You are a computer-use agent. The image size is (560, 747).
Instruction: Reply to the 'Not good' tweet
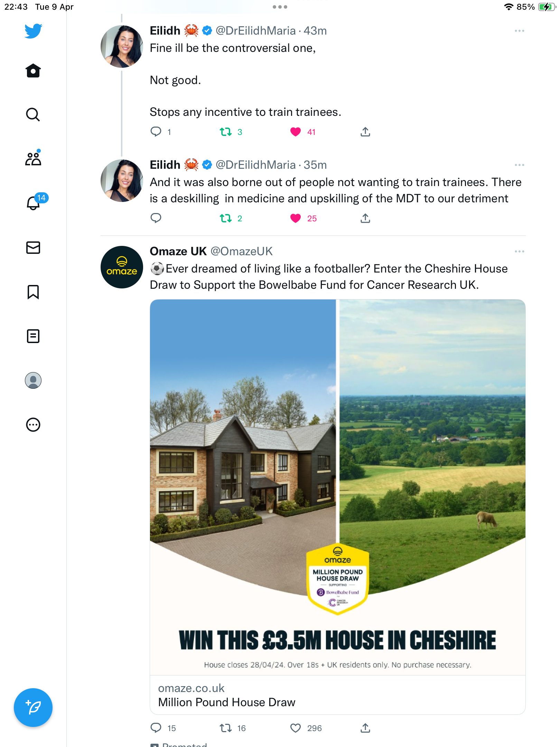[156, 132]
